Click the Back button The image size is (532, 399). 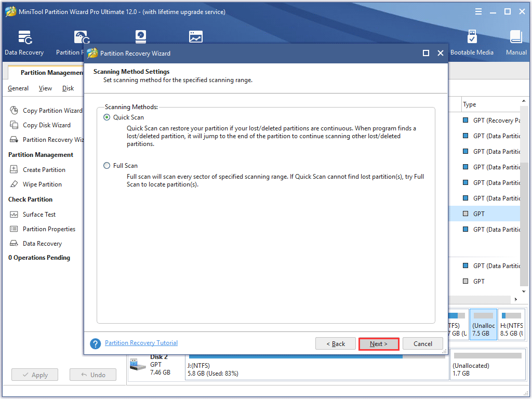[336, 344]
